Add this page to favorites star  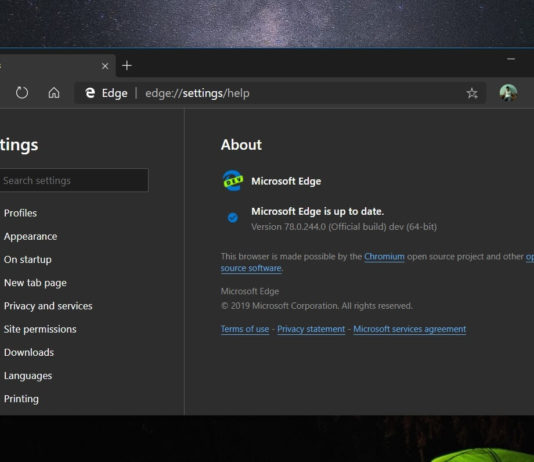pyautogui.click(x=472, y=93)
